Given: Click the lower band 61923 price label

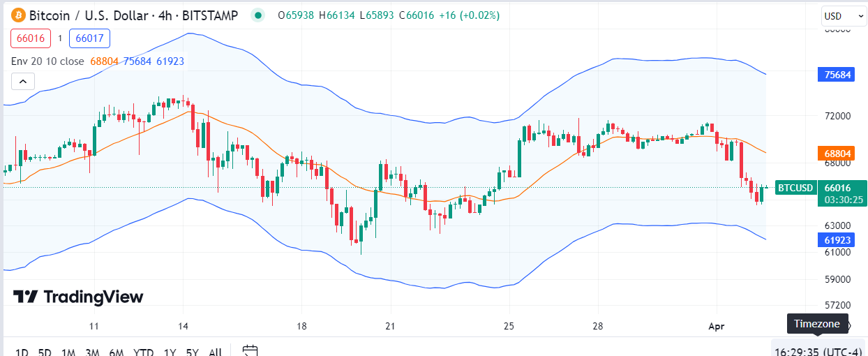Looking at the screenshot, I should [837, 240].
